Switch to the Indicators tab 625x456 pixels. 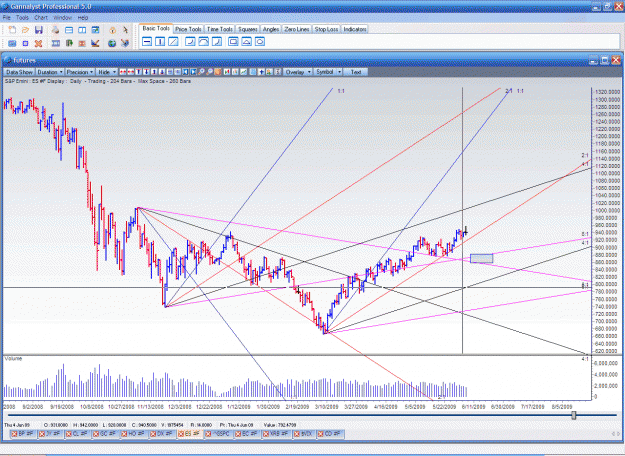355,29
